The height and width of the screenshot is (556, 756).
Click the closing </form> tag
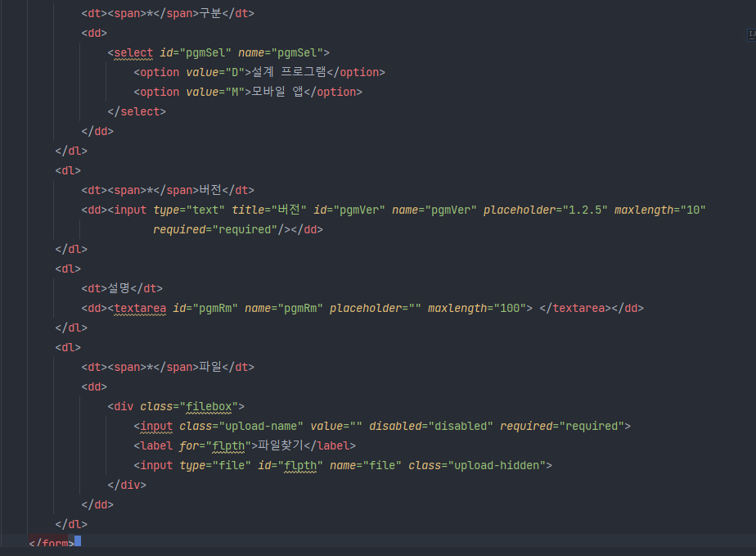[52, 543]
